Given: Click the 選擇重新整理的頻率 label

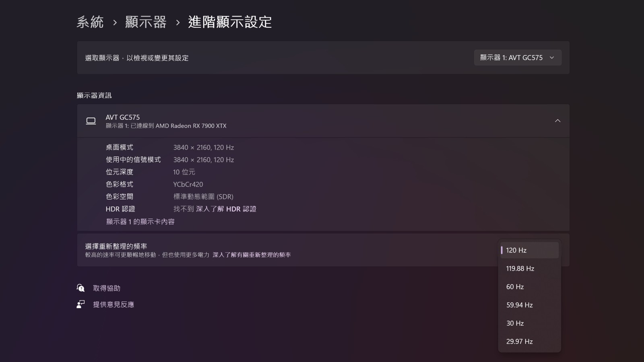Looking at the screenshot, I should pyautogui.click(x=116, y=246).
